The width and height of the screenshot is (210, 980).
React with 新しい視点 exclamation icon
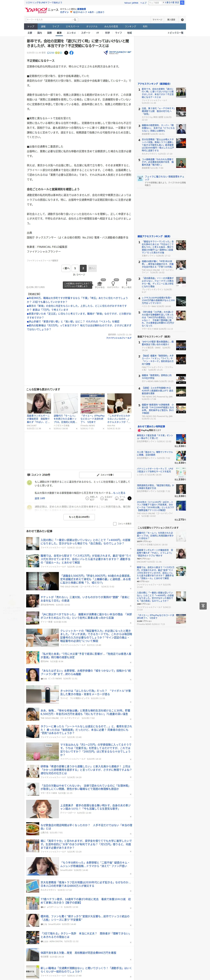tap(127, 284)
